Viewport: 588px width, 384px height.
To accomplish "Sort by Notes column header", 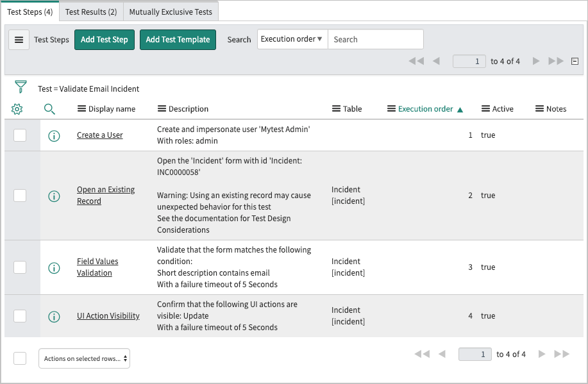I will pyautogui.click(x=556, y=109).
